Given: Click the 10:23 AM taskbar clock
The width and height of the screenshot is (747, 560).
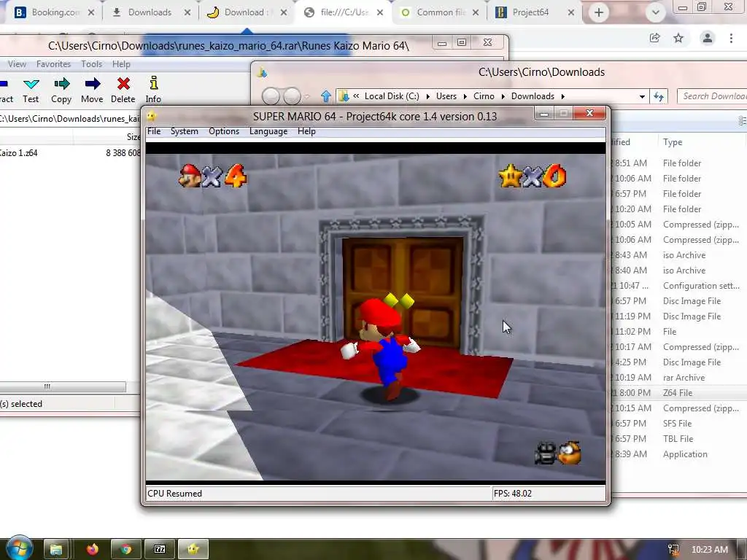Looking at the screenshot, I should [709, 550].
